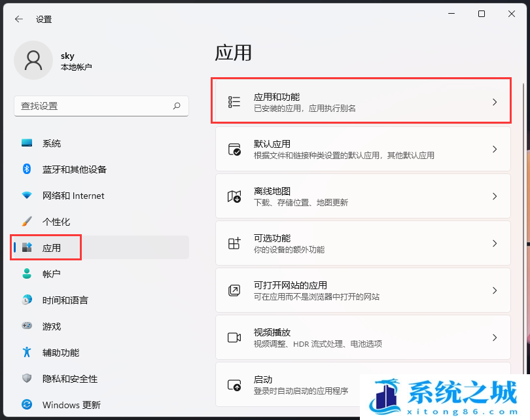Click 已安装的应用，应用执行别名 description
Viewport: 530px width, 420px height.
(304, 109)
